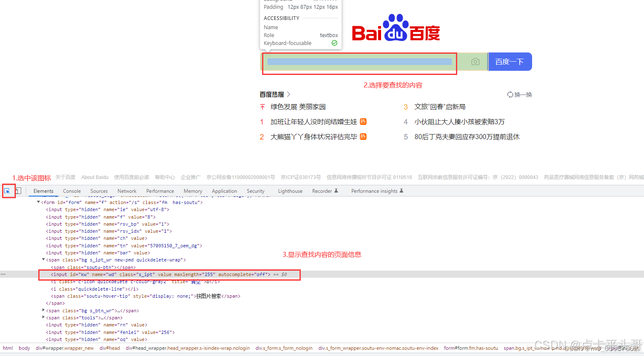Select the span soutu-hover-tip row

[x=146, y=296]
